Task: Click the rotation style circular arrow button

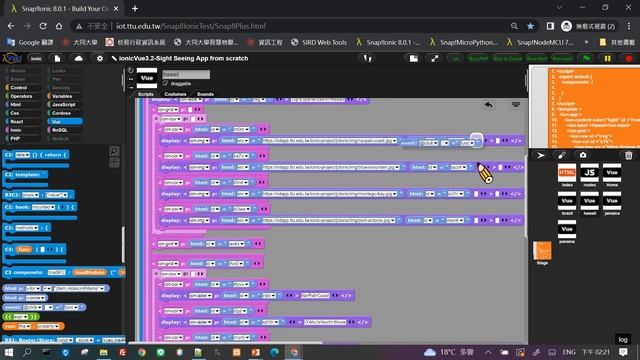Action: 131,71
